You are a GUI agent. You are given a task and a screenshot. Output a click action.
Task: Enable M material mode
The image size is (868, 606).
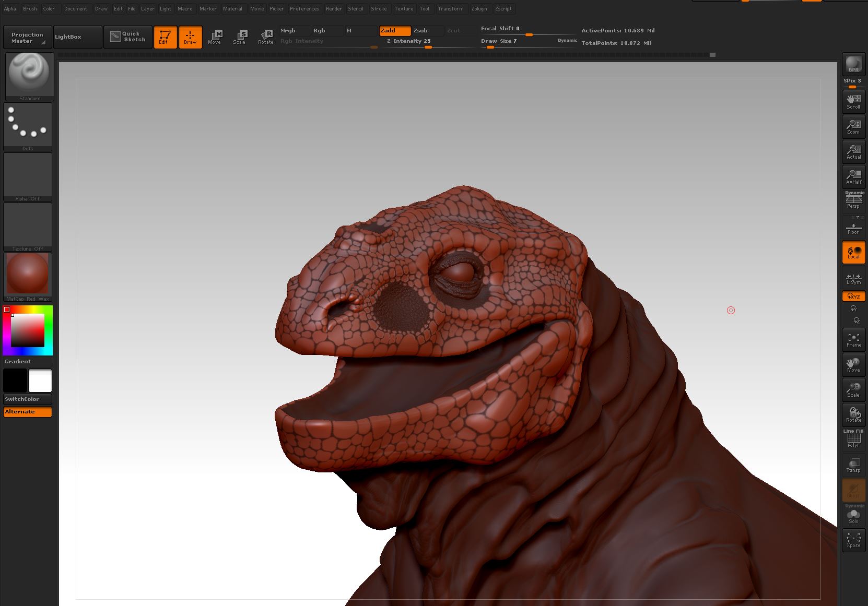pos(361,31)
